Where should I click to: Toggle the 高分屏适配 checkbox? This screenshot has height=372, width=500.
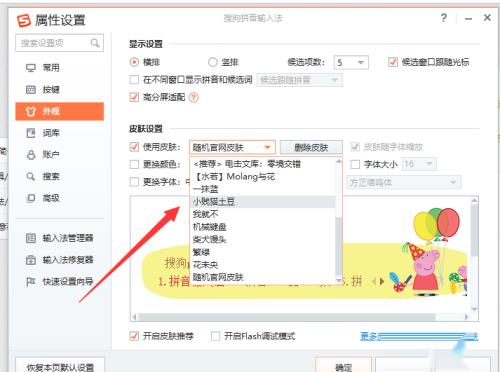134,97
